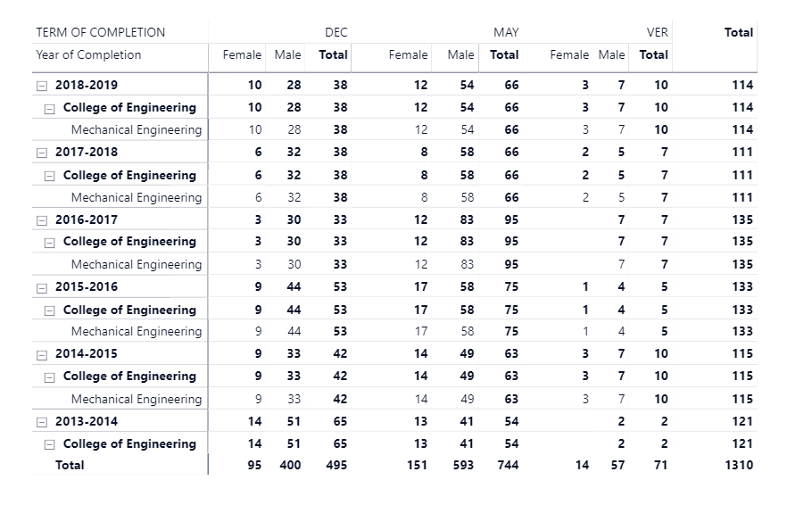The image size is (812, 505).
Task: Collapse College of Engineering under 2014-2015
Action: (x=50, y=377)
